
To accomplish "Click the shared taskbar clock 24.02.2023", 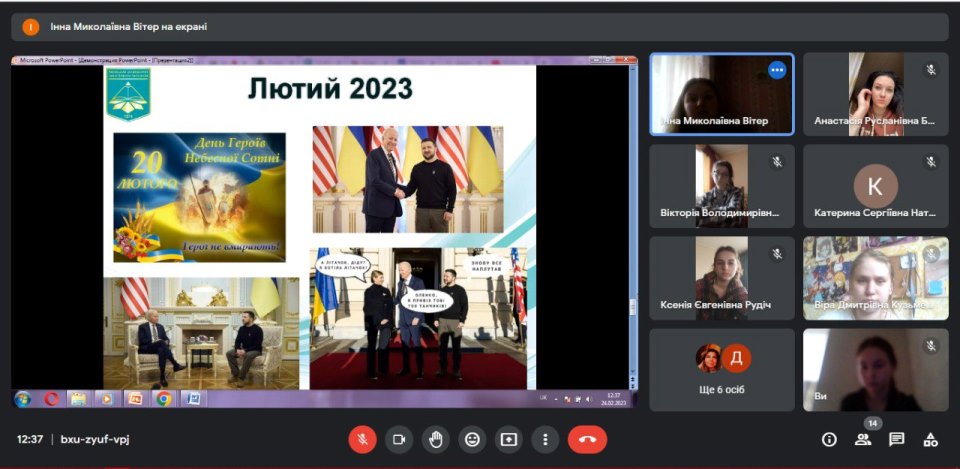I will coord(615,399).
